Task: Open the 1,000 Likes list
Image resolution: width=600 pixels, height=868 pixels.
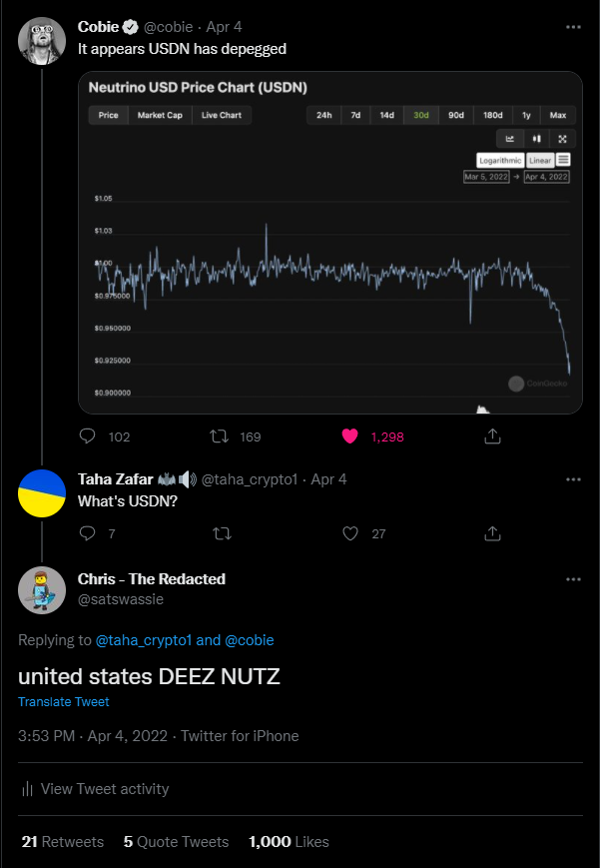Action: 289,842
